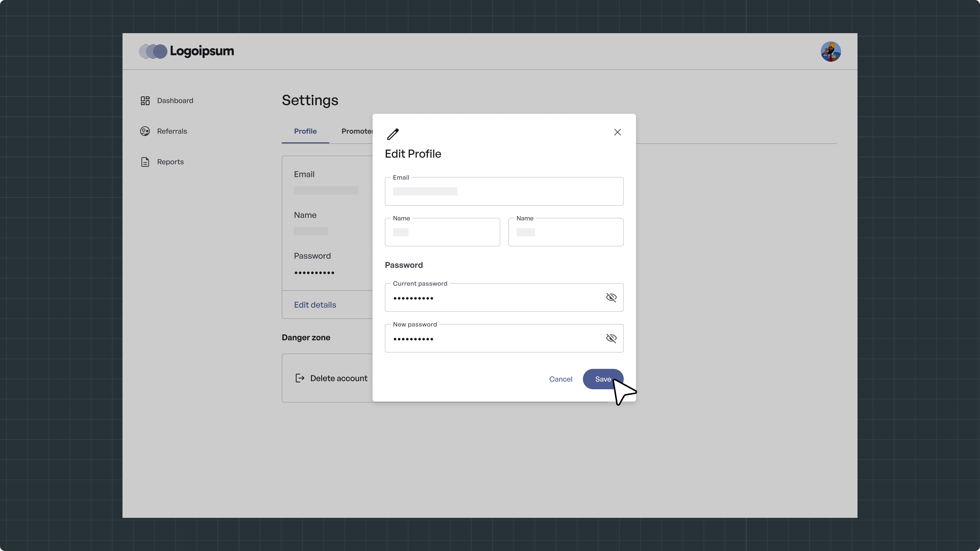Click Cancel in the dialog
This screenshot has width=980, height=551.
[560, 379]
